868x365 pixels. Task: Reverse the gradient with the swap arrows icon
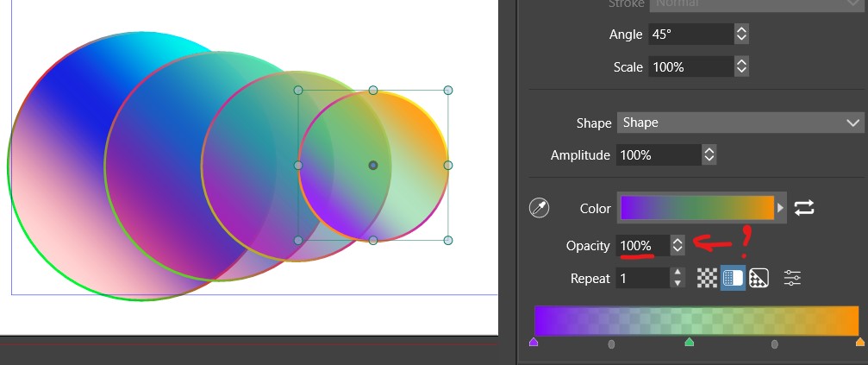coord(804,208)
